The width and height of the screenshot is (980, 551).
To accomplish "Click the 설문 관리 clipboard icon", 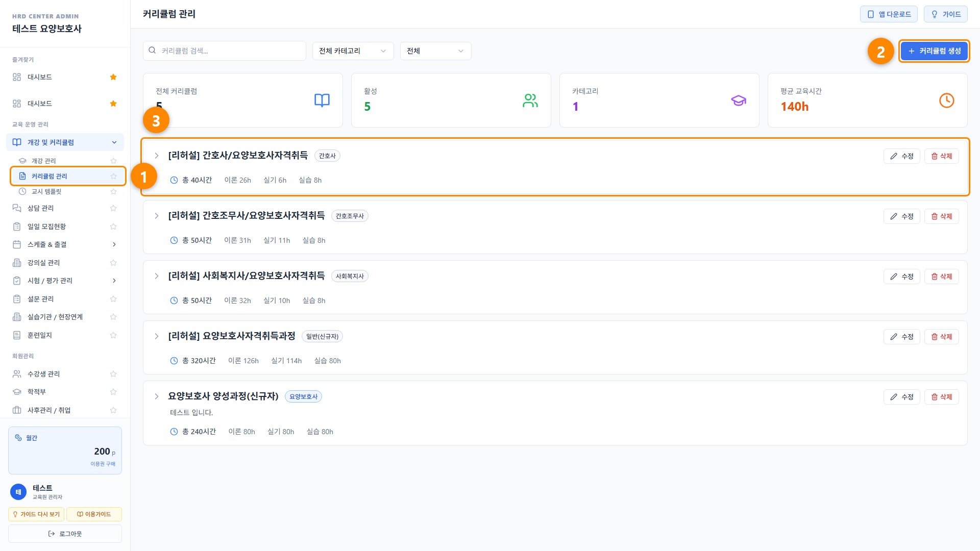I will tap(17, 299).
